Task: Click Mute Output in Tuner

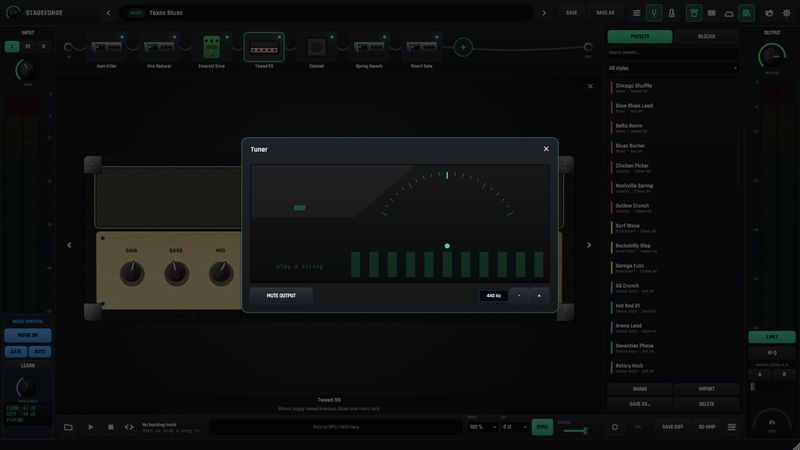Action: tap(281, 295)
